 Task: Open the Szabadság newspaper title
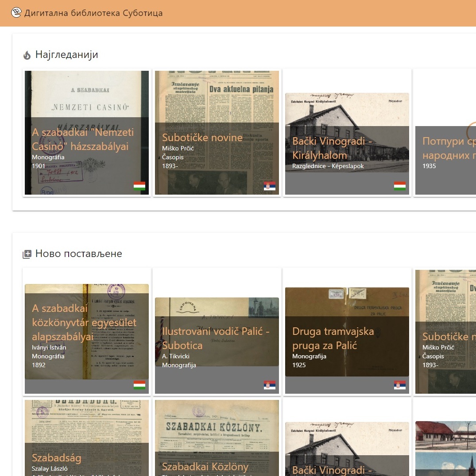click(x=57, y=458)
